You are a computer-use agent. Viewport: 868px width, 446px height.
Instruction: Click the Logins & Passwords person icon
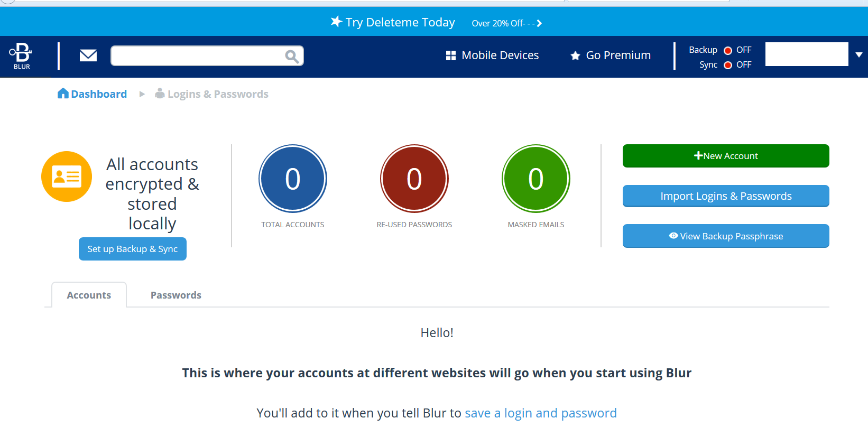click(x=160, y=94)
